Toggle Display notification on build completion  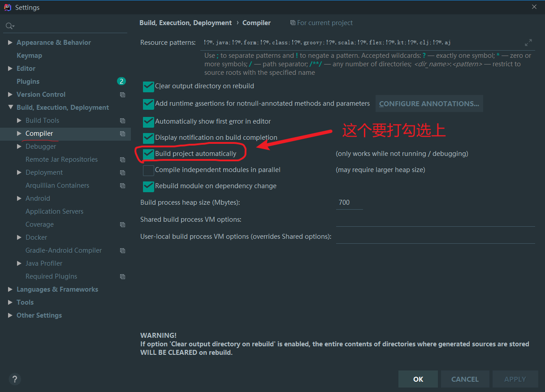click(x=148, y=138)
